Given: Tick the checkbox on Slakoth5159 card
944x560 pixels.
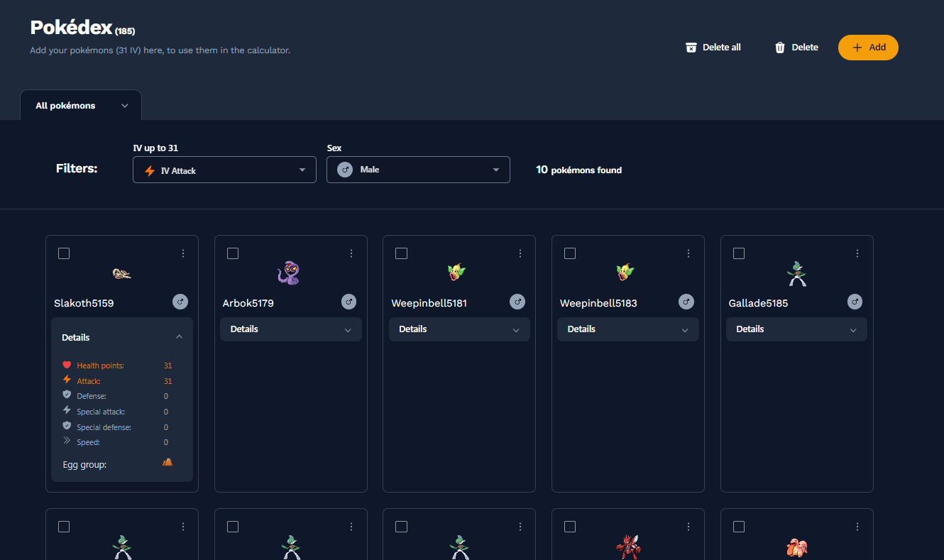Looking at the screenshot, I should [x=64, y=253].
